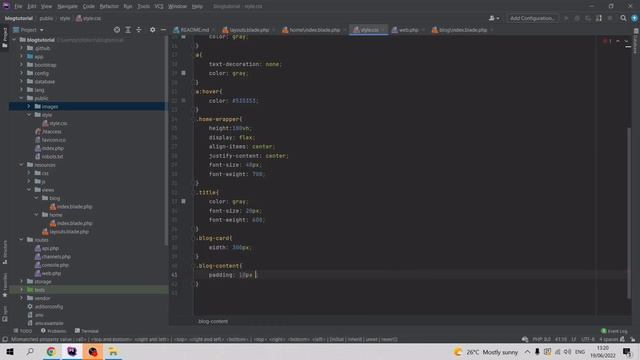Click the editor vertical scrollbar
The image size is (640, 360).
[x=629, y=212]
